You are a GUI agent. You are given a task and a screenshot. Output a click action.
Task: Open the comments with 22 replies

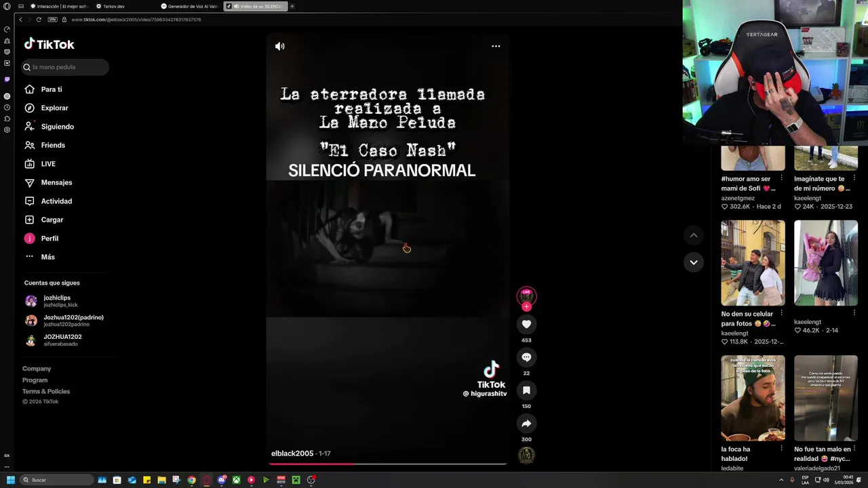(x=526, y=357)
